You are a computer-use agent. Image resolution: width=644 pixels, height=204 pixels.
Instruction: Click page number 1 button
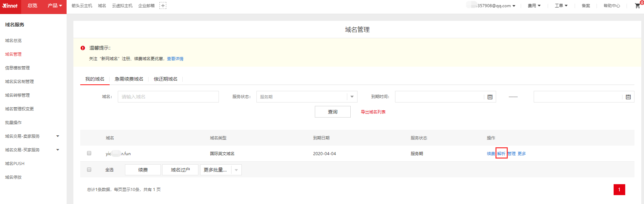(x=619, y=190)
